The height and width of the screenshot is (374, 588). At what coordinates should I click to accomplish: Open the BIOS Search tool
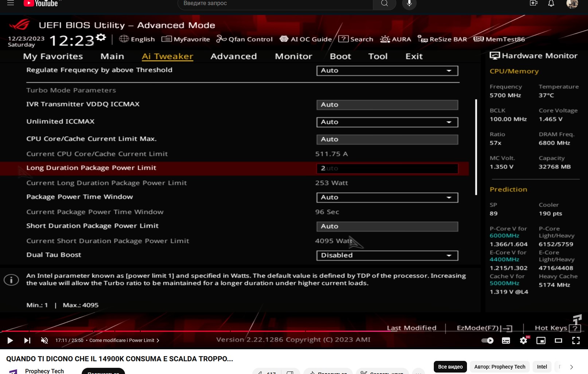click(x=356, y=39)
